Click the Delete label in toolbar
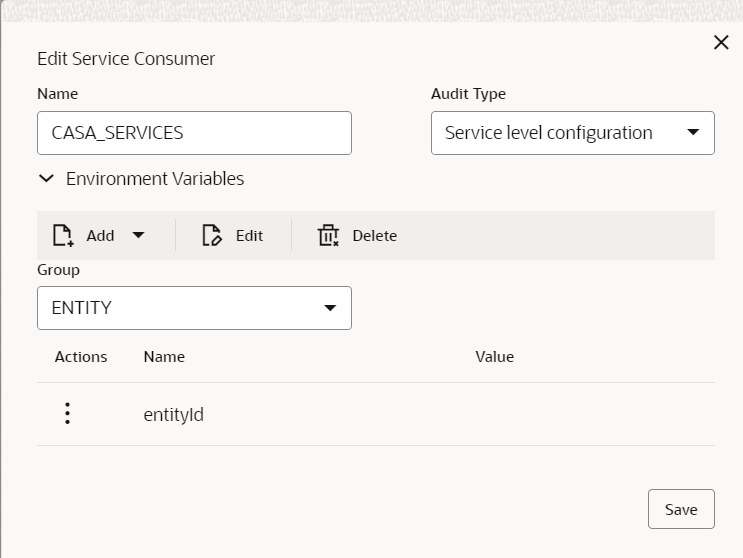The image size is (743, 558). [x=374, y=236]
